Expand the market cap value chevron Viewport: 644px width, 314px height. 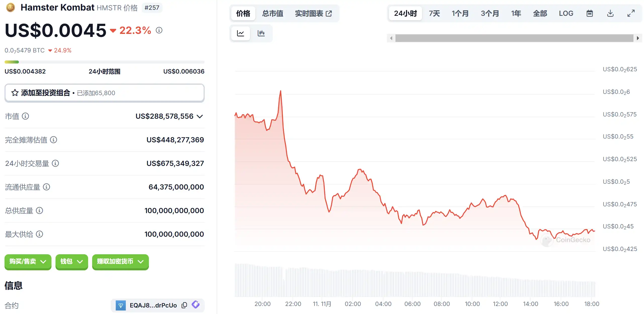[200, 116]
